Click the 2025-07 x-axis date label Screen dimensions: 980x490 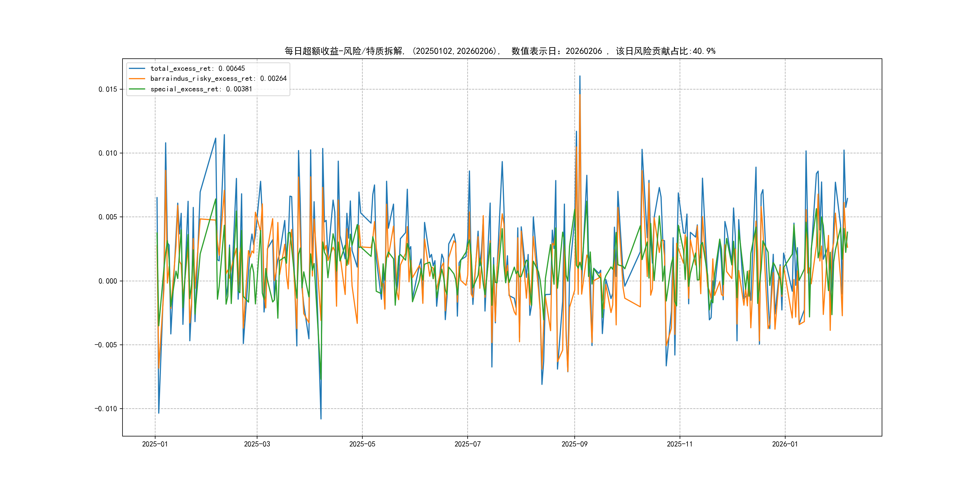468,444
